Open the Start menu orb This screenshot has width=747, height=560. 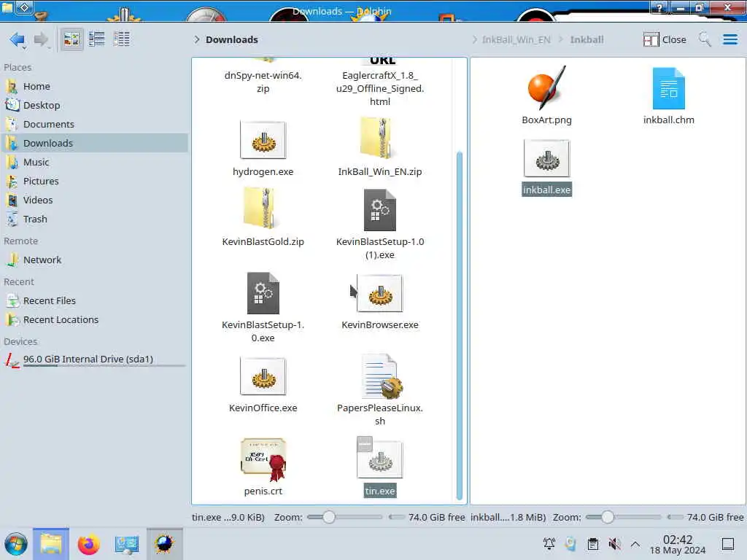coord(16,544)
